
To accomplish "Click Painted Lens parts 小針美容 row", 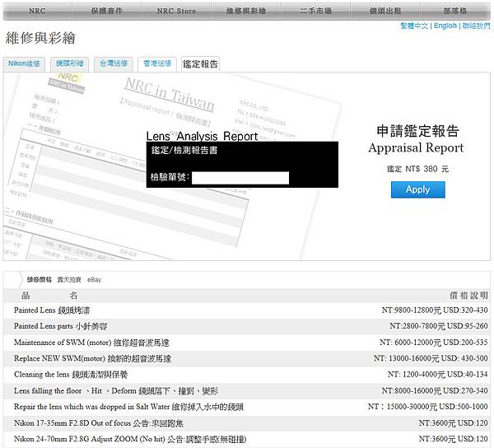I will pyautogui.click(x=247, y=326).
